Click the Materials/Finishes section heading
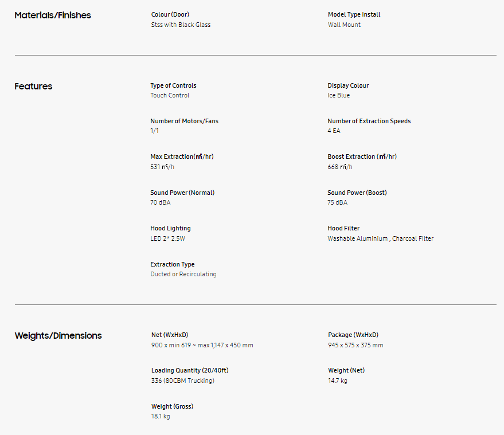Image resolution: width=504 pixels, height=435 pixels. (x=53, y=15)
